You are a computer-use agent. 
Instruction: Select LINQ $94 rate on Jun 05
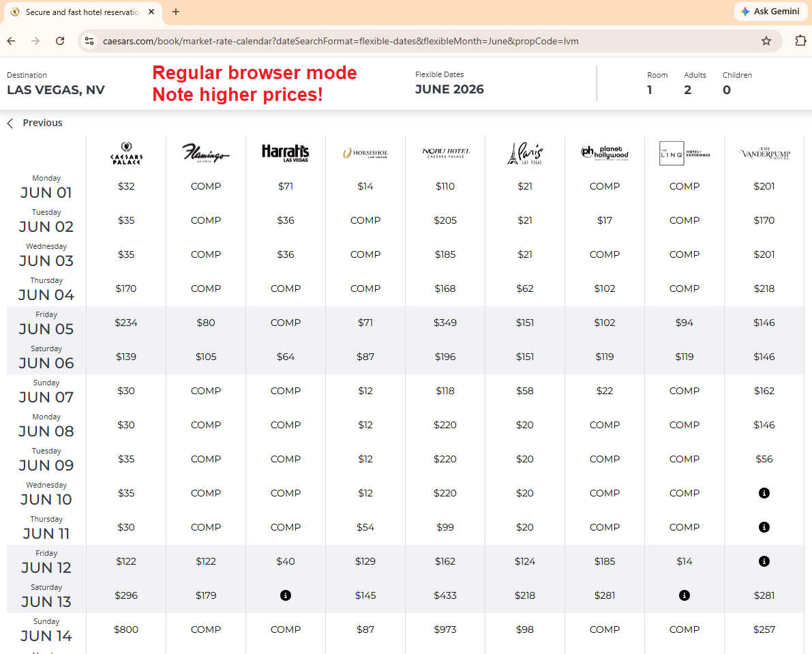coord(685,323)
